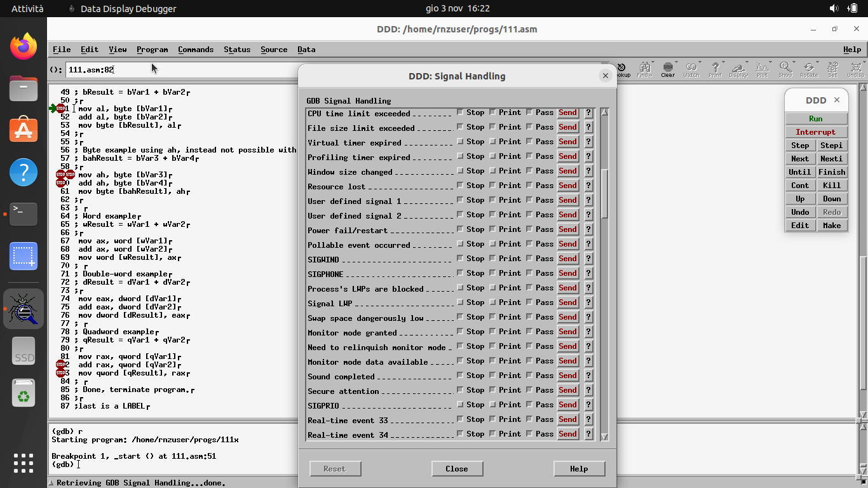Open Terminal from the dock
Image resolution: width=868 pixels, height=488 pixels.
[24, 213]
